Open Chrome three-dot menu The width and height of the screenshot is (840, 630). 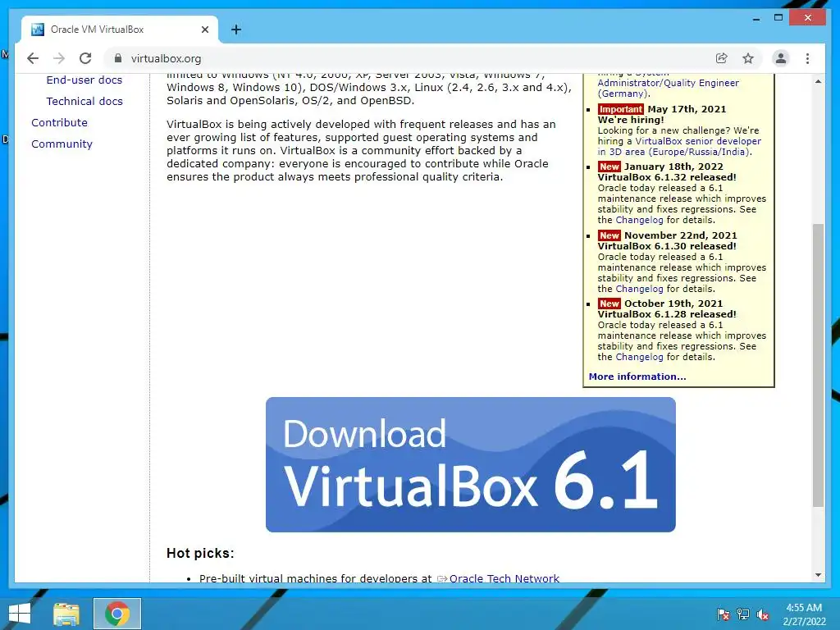(807, 58)
